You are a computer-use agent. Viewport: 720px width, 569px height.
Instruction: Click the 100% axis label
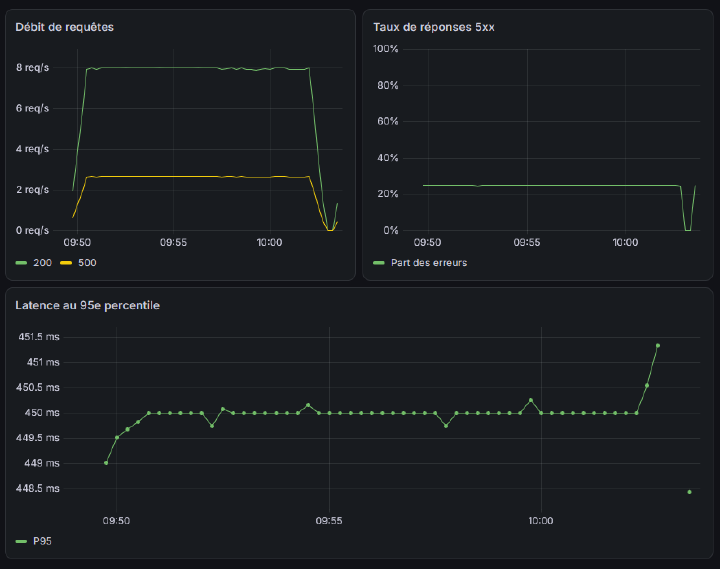(386, 49)
